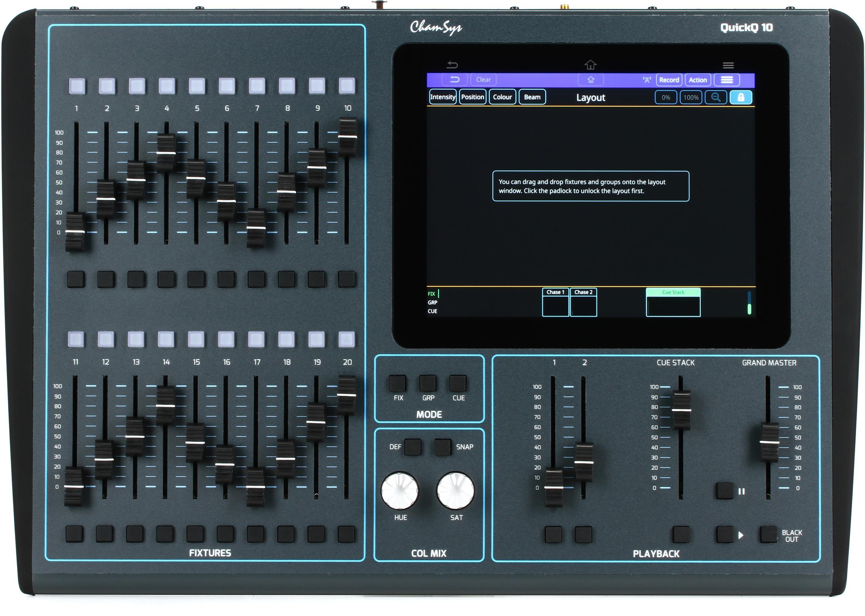Tap the zoom out magnifier icon
The width and height of the screenshot is (865, 616).
pos(715,97)
